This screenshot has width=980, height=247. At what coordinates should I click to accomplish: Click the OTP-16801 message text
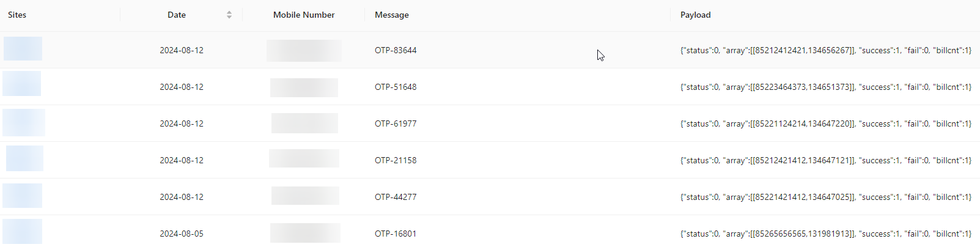396,234
